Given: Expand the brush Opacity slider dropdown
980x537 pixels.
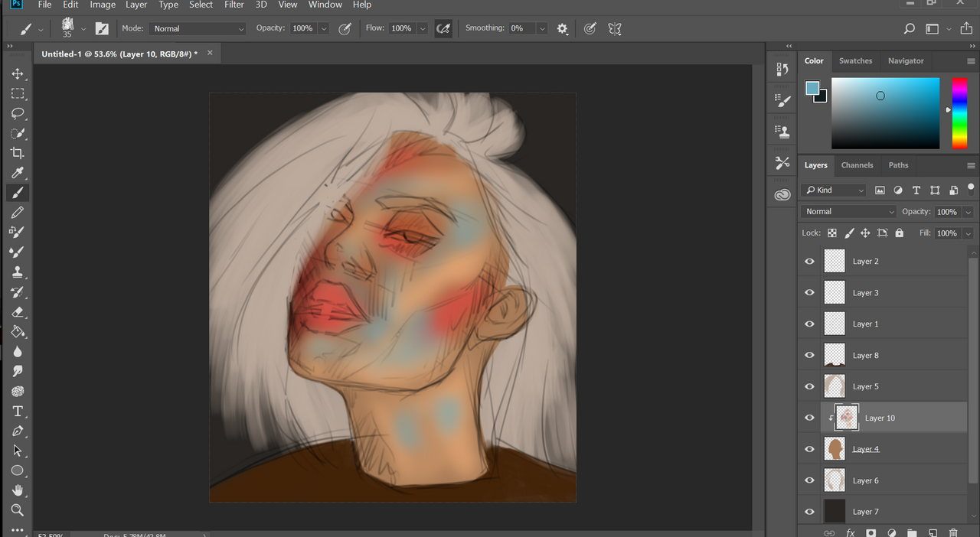Looking at the screenshot, I should pyautogui.click(x=323, y=28).
